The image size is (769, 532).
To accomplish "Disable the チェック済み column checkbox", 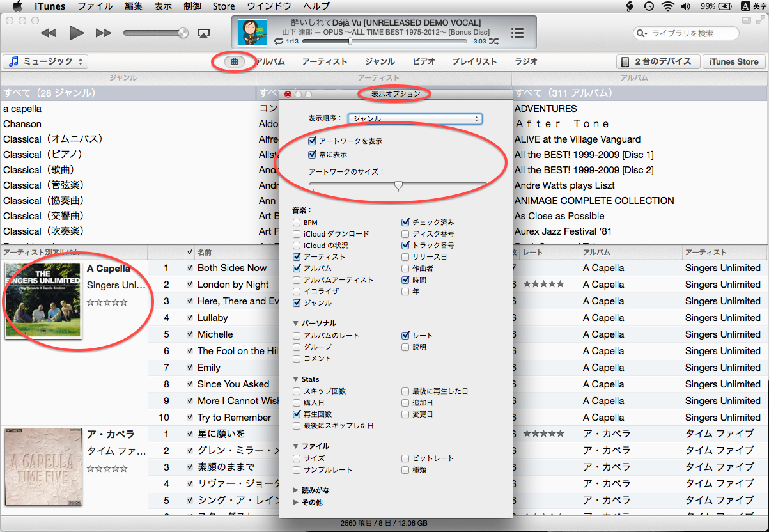I will (x=405, y=223).
